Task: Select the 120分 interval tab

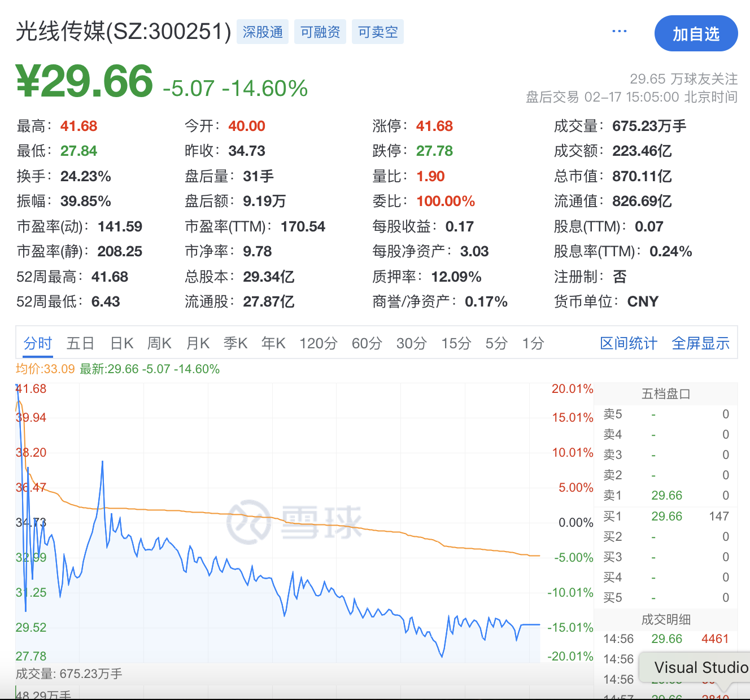Action: (319, 343)
